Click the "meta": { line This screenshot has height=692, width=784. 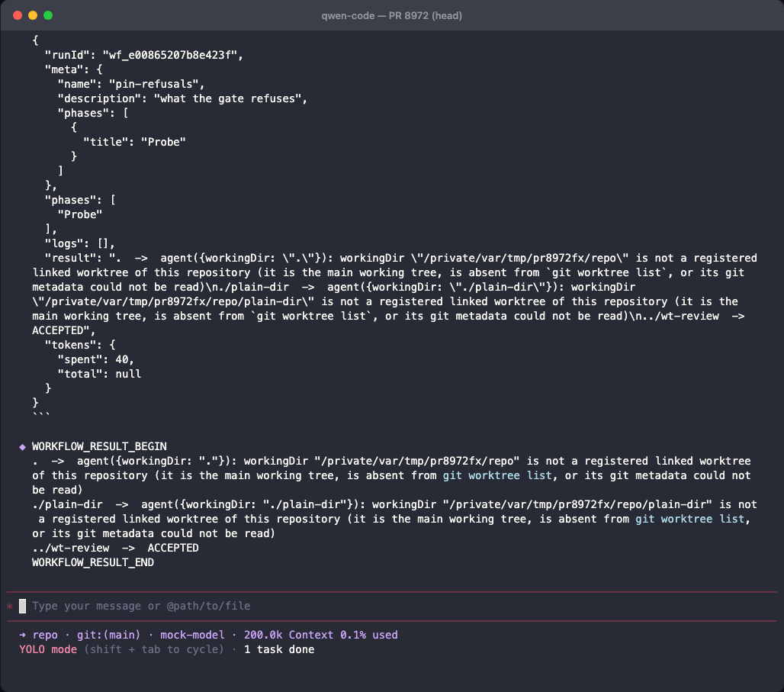73,69
